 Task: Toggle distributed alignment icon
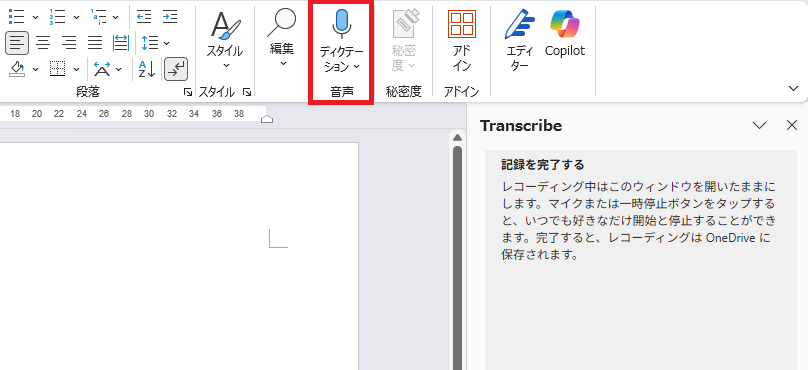[x=121, y=43]
